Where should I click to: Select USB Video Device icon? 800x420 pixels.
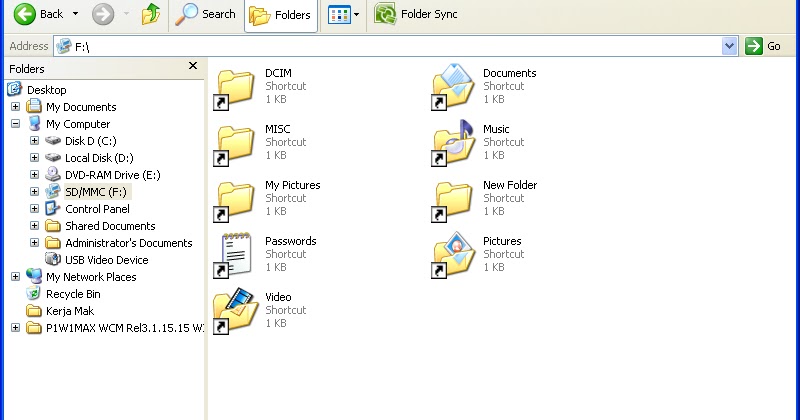pyautogui.click(x=53, y=259)
